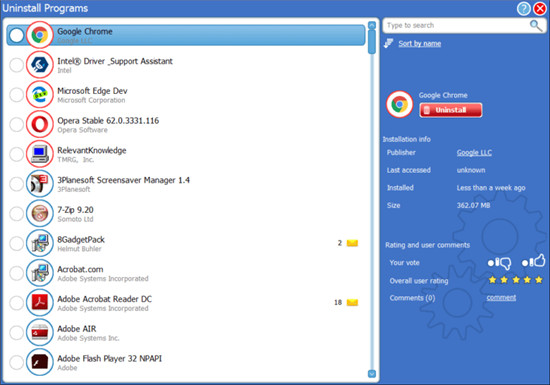Click the red Uninstall button
550x385 pixels.
451,110
